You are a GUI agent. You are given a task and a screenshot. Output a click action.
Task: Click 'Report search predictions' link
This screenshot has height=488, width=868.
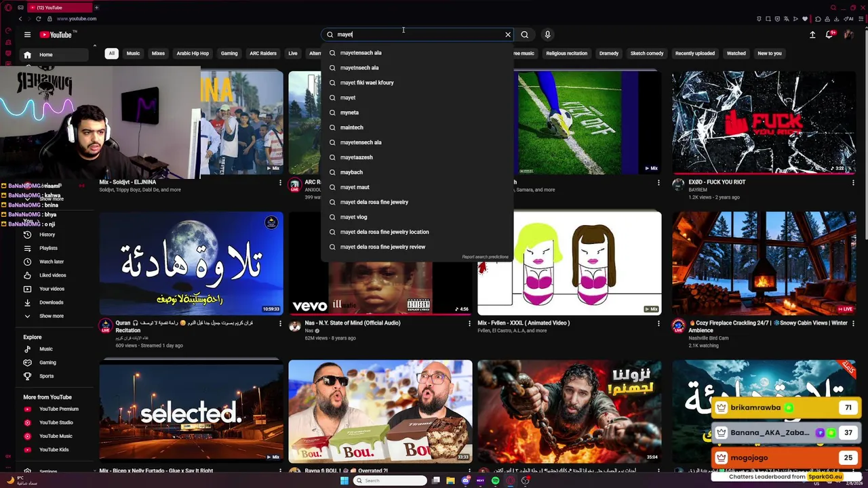(485, 257)
